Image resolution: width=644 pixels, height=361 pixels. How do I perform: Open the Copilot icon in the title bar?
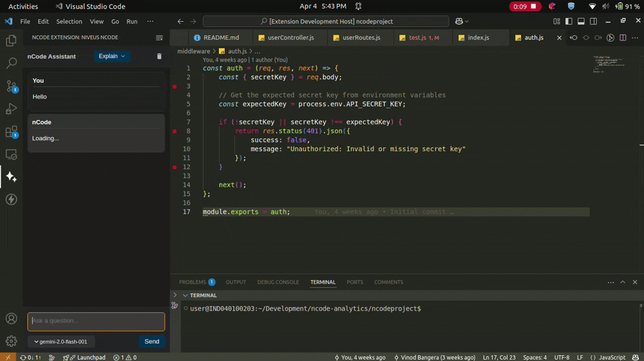[x=459, y=21]
